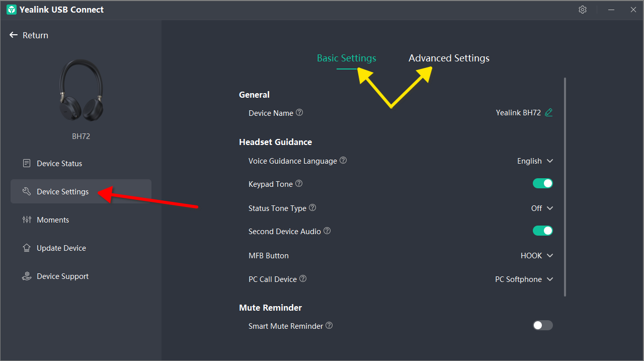Click the help icon next to Second Device Audio
This screenshot has width=644, height=361.
(x=327, y=231)
